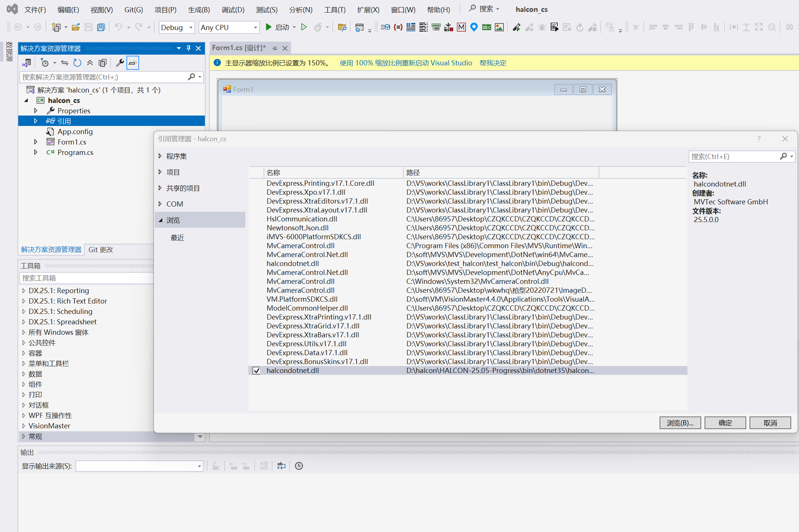The image size is (799, 532).
Task: Click the Undo arrow in toolbar
Action: pos(118,27)
